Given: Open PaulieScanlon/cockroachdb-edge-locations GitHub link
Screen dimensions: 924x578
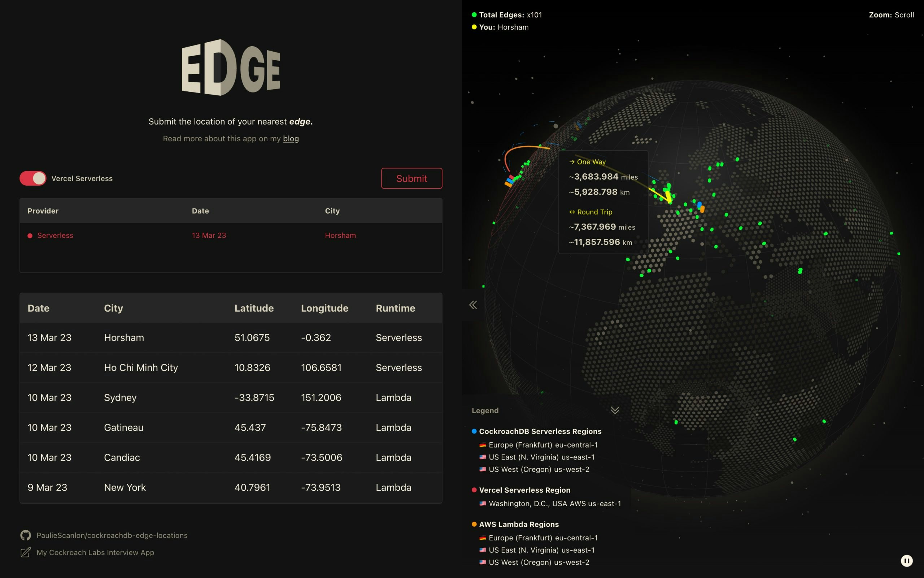Looking at the screenshot, I should click(112, 535).
